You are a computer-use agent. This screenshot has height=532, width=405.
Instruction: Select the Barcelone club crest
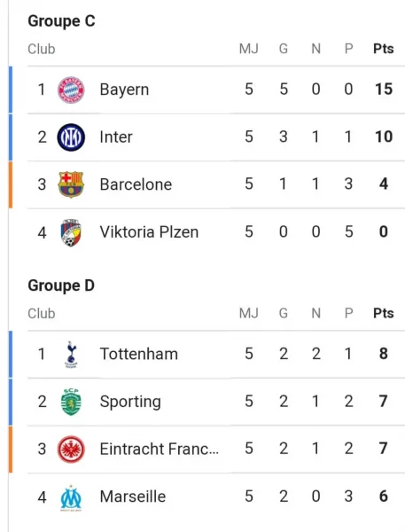[x=71, y=184]
